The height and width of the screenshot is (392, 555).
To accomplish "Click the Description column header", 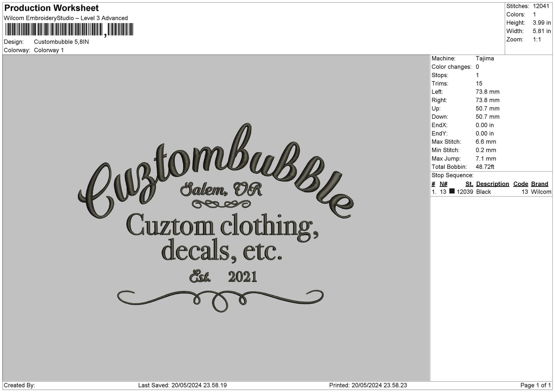I will point(493,184).
